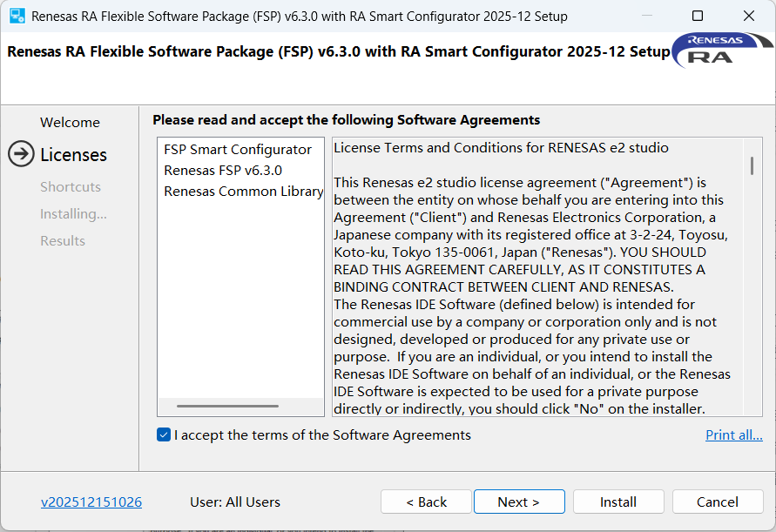Close the setup window

pyautogui.click(x=749, y=16)
